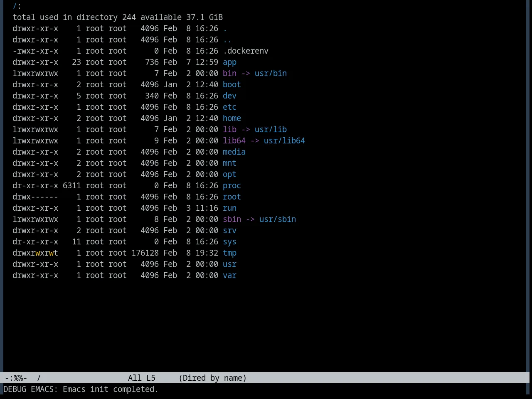Viewport: 532px width, 399px height.
Task: Open the media directory
Action: pos(234,152)
